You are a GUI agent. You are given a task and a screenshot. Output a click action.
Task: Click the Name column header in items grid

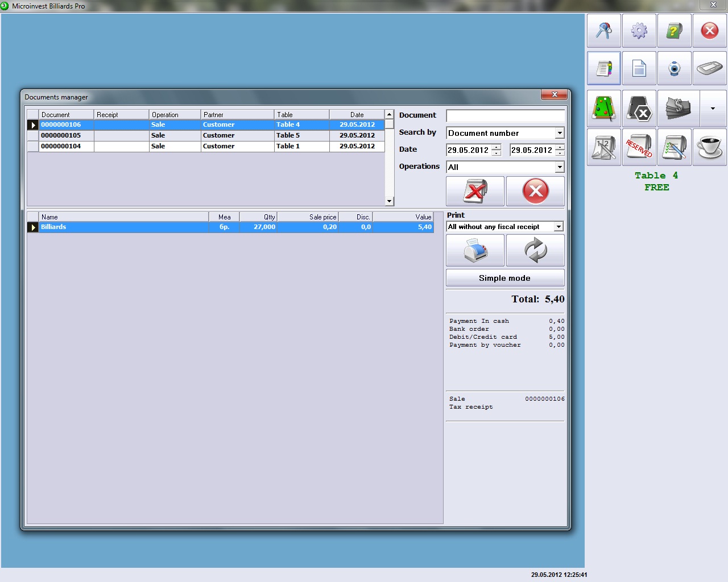[x=123, y=217]
